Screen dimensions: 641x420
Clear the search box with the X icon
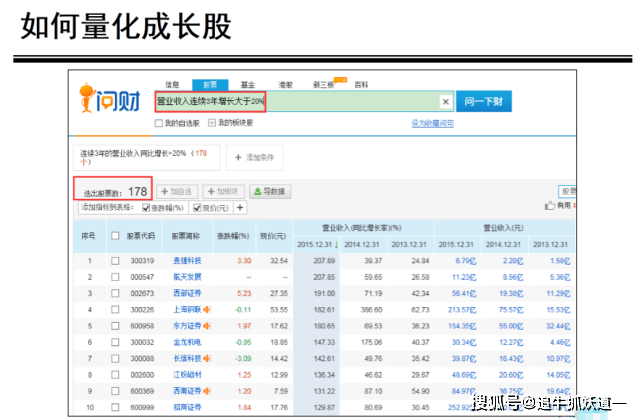point(446,101)
